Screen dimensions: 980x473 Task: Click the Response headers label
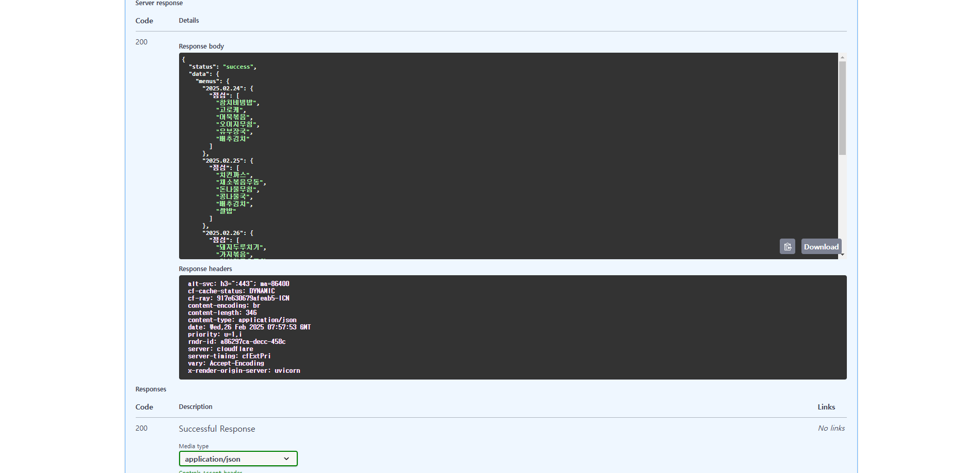205,269
